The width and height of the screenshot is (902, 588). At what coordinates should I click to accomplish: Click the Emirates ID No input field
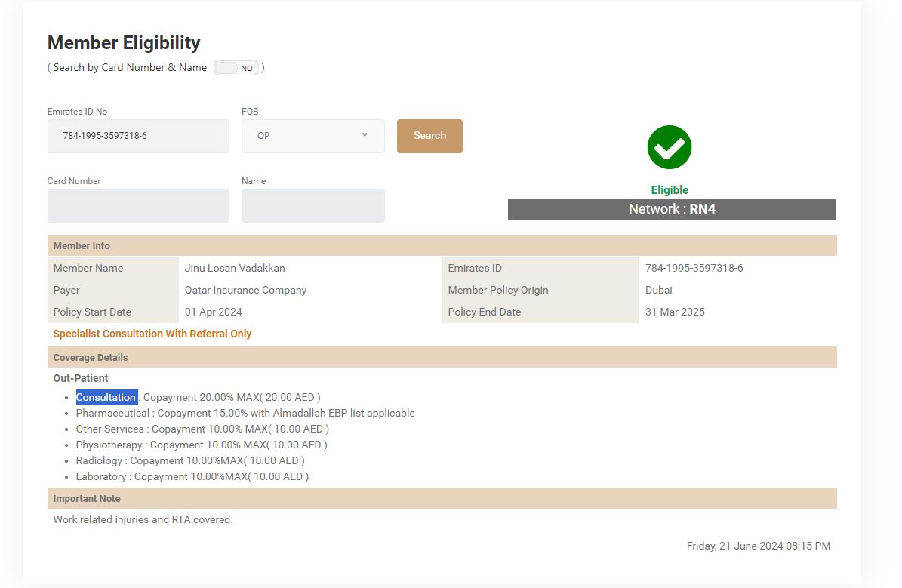click(x=138, y=136)
